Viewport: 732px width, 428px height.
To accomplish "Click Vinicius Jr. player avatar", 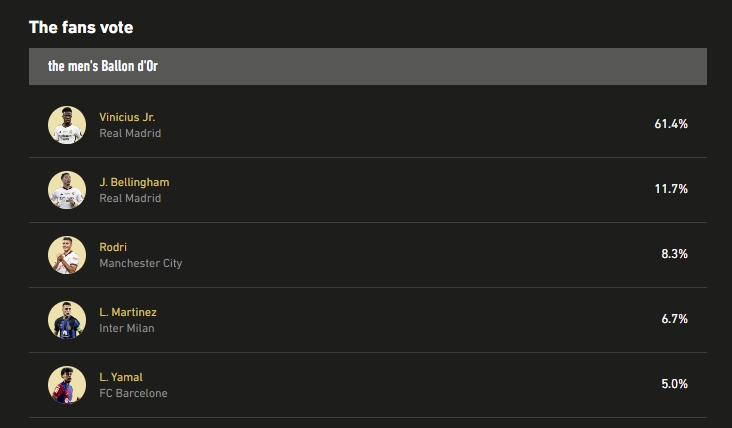I will click(x=67, y=125).
